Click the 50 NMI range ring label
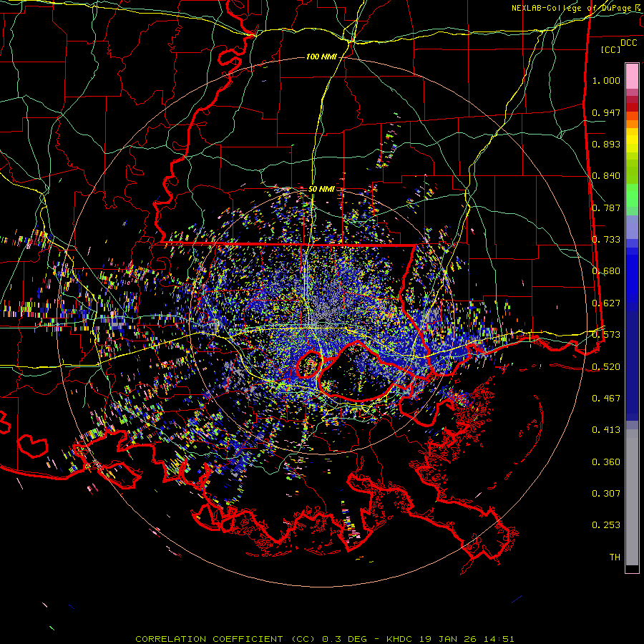The width and height of the screenshot is (644, 644). point(321,189)
